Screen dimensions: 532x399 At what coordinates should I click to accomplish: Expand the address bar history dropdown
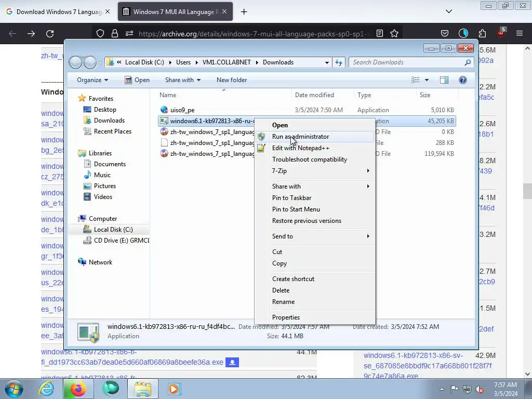point(327,62)
